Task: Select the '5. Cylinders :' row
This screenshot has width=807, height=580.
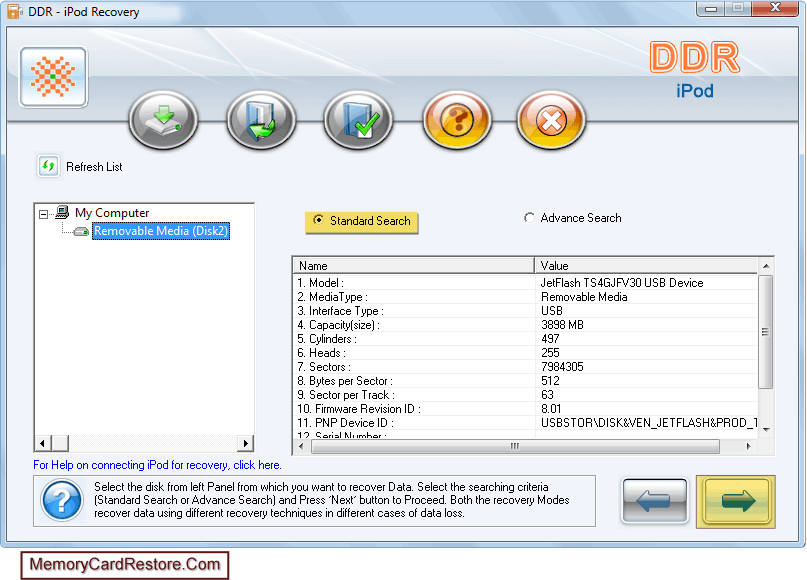Action: pos(525,339)
